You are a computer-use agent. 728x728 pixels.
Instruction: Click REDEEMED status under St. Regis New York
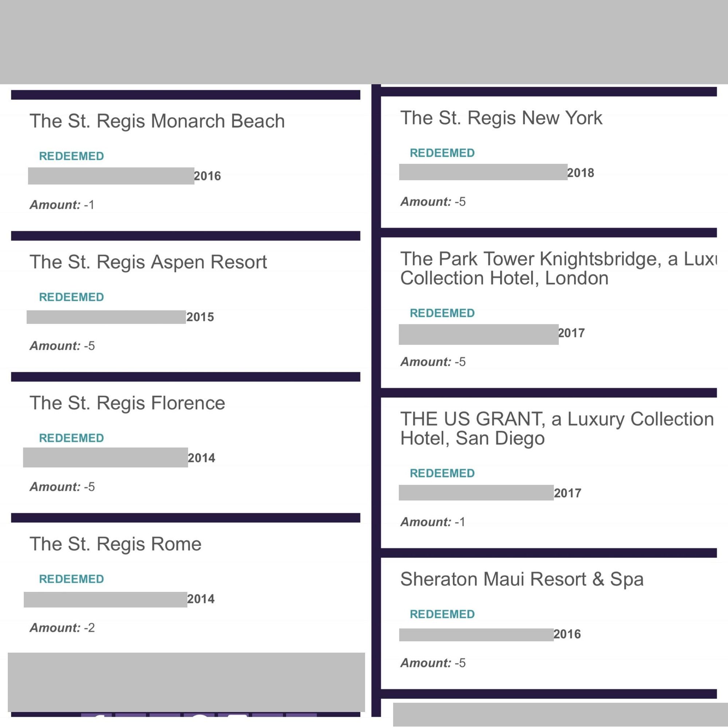[x=442, y=153]
